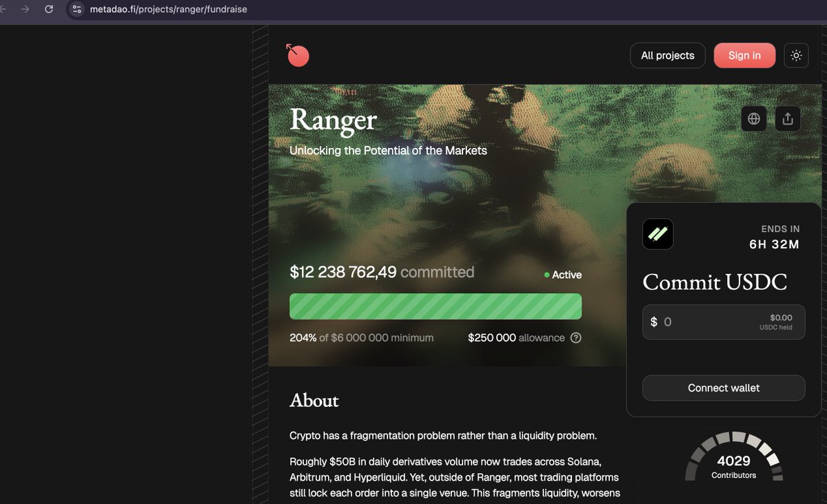Click the Ranger project title
This screenshot has width=827, height=504.
(333, 120)
